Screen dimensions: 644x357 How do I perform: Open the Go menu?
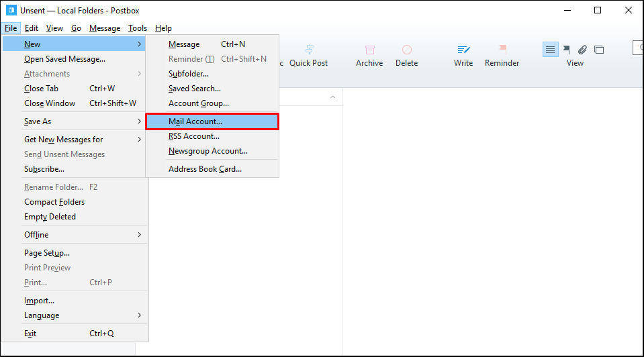click(76, 28)
